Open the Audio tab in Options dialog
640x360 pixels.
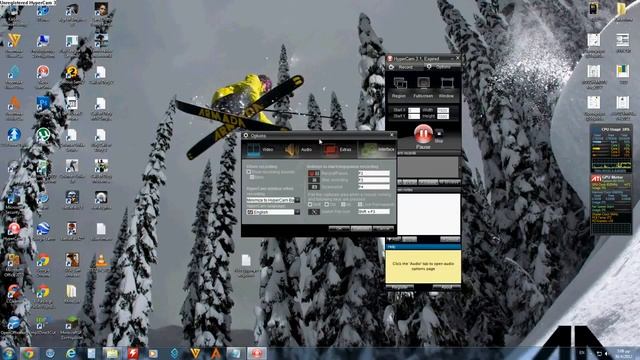pos(300,150)
